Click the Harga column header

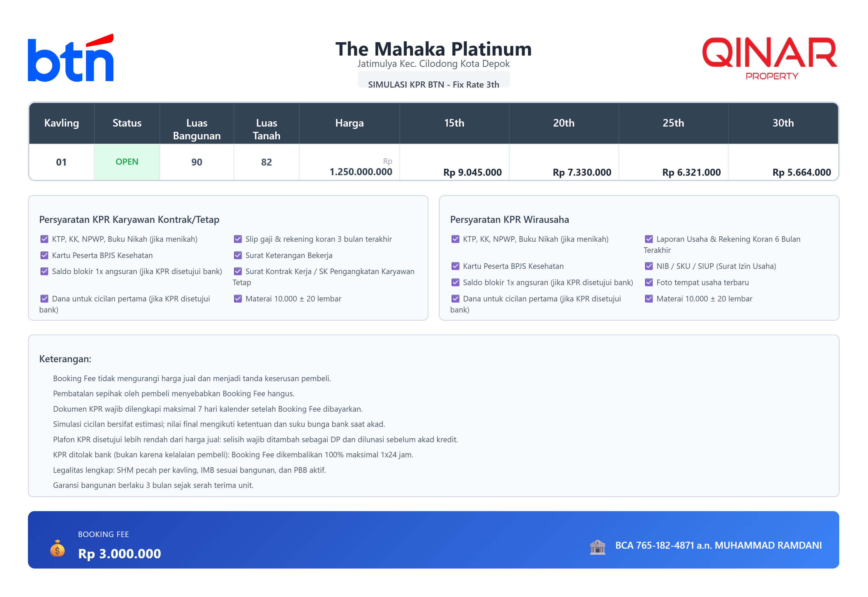[x=349, y=123]
